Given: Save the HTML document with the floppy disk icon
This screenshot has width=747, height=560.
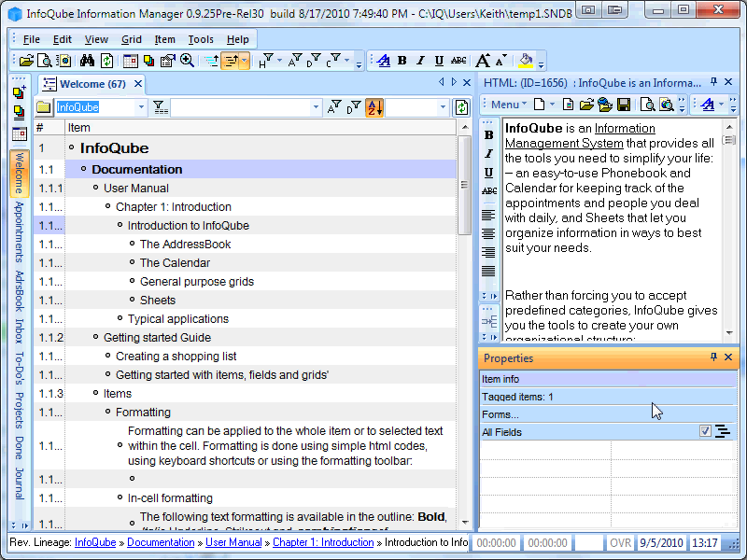Looking at the screenshot, I should [x=624, y=105].
